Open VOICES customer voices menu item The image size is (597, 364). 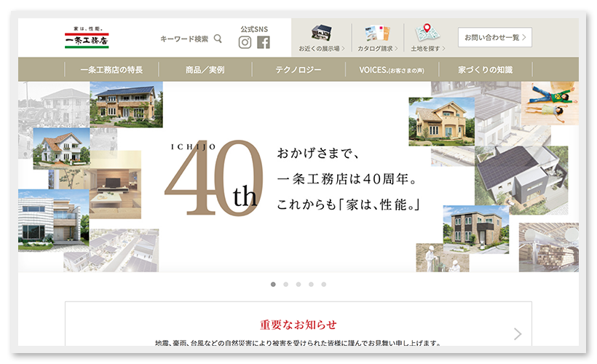point(391,70)
